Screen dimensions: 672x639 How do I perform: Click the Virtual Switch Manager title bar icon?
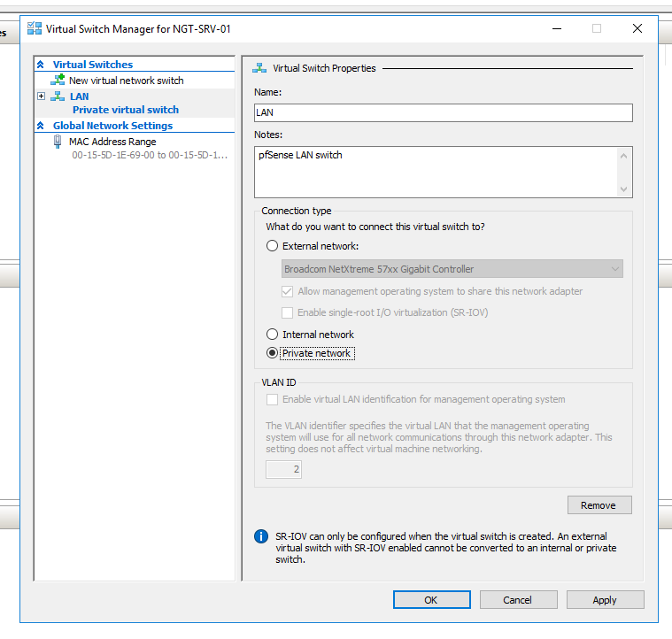click(35, 28)
